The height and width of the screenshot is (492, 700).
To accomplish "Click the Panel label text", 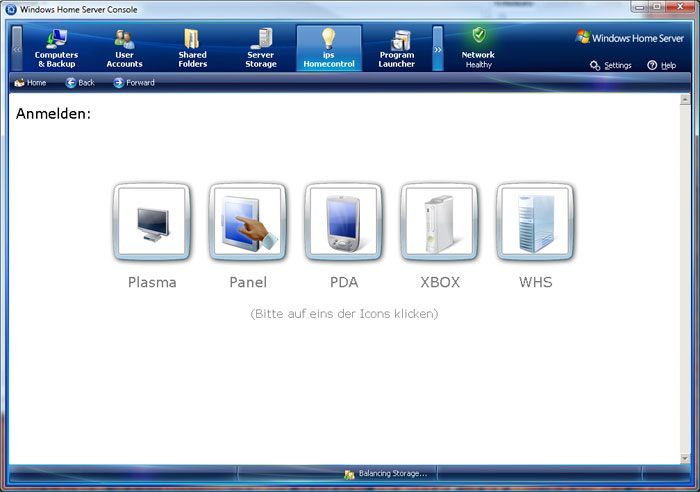I will tap(248, 282).
